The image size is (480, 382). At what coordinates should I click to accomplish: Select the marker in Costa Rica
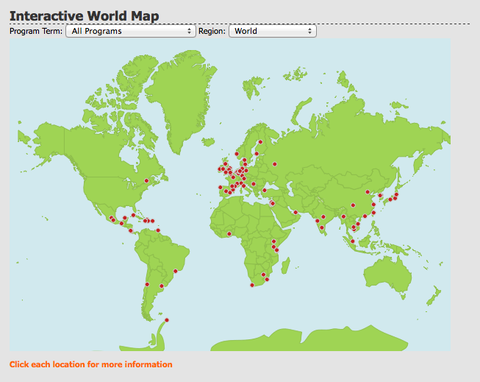coord(131,231)
